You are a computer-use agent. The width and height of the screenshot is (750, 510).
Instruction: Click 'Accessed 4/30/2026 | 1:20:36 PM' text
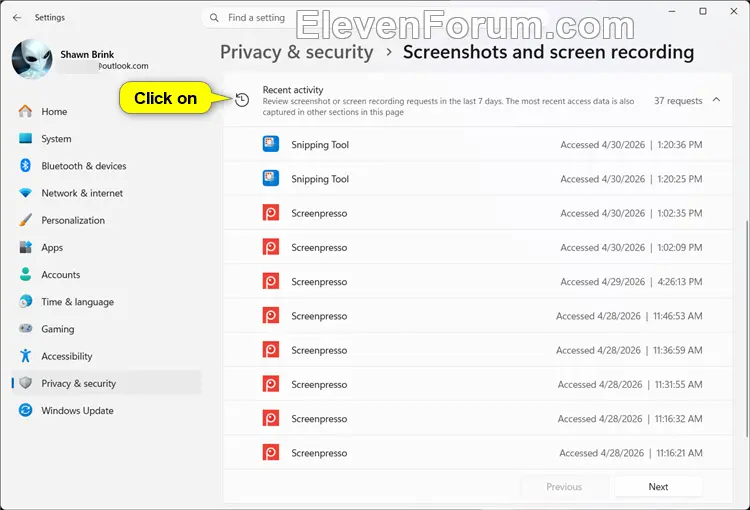[x=631, y=144]
